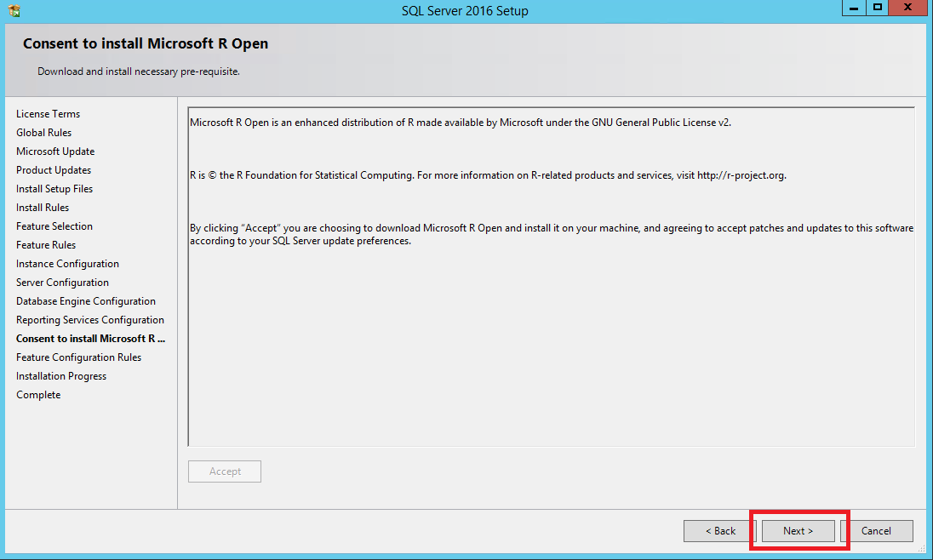Click the GNU General Public License v2 sentence
Viewport: 933px width, 560px height.
point(461,122)
